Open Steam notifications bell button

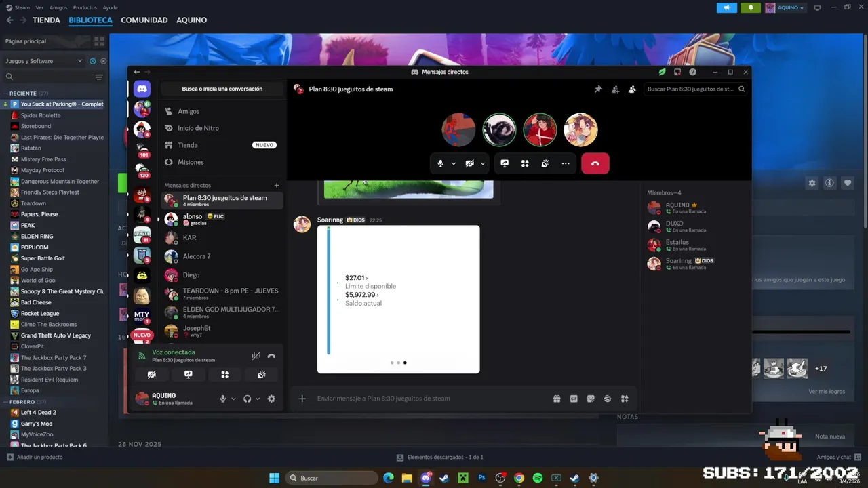[751, 7]
